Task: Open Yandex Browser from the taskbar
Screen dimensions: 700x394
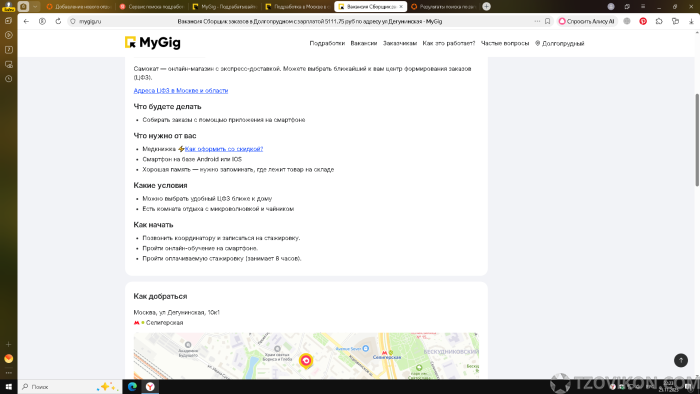Action: tap(150, 386)
